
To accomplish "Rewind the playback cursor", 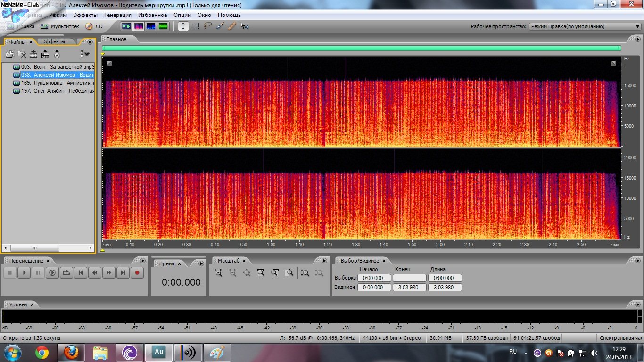I will coord(95,272).
